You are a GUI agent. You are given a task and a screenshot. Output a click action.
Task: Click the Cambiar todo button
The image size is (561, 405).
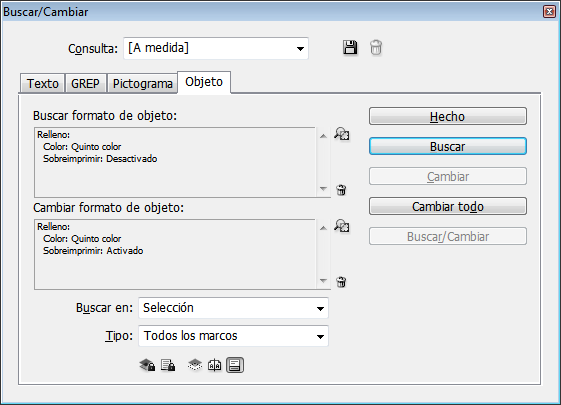pos(448,206)
